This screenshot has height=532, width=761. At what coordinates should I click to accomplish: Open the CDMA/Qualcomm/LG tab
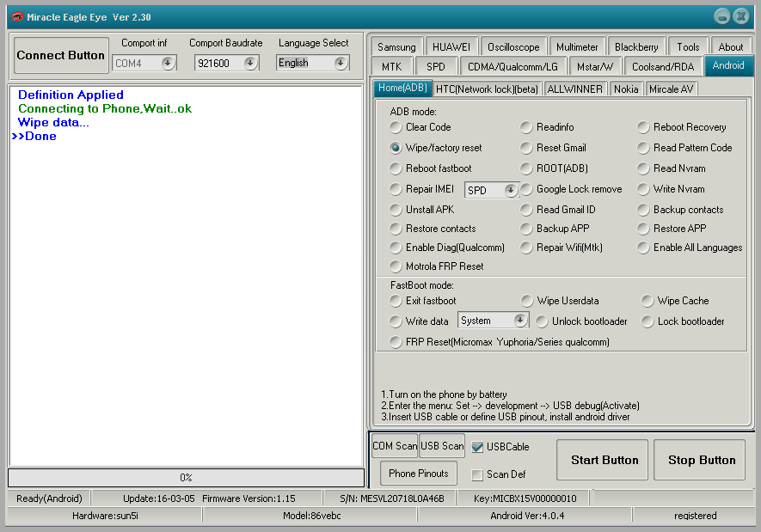[512, 66]
